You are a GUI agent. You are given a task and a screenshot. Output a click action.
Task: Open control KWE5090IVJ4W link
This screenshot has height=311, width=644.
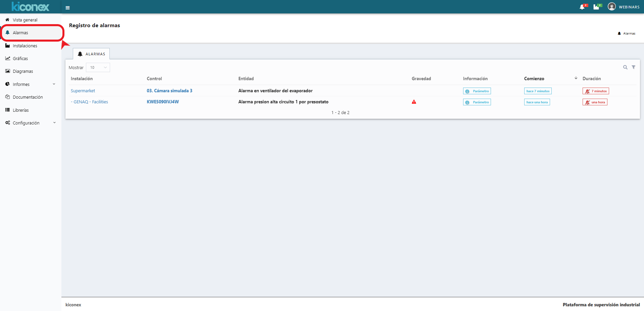tap(163, 102)
